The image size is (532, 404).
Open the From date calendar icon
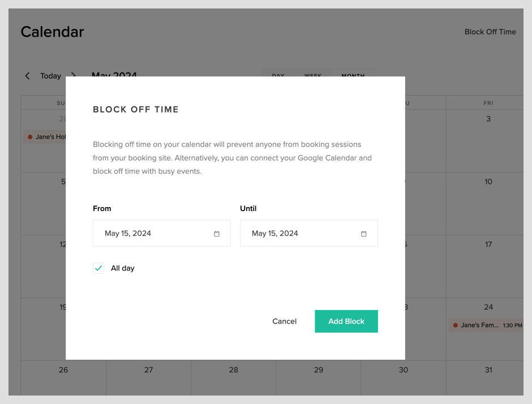click(x=217, y=234)
